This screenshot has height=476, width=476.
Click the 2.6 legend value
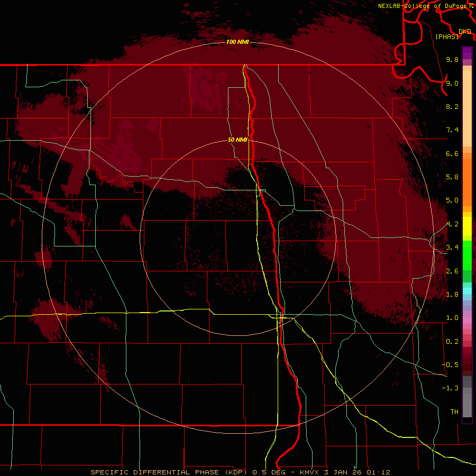click(452, 271)
